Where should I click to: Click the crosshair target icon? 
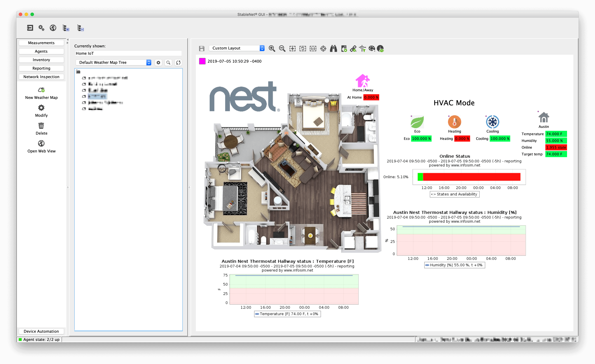[x=323, y=49]
